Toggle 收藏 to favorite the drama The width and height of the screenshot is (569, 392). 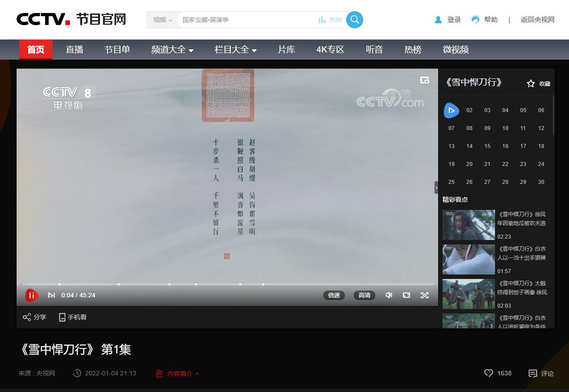tap(537, 83)
